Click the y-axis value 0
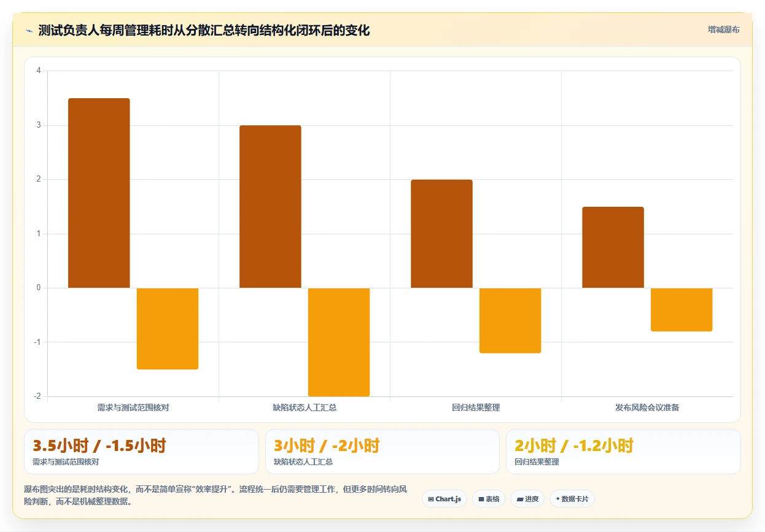This screenshot has height=532, width=765. click(39, 288)
